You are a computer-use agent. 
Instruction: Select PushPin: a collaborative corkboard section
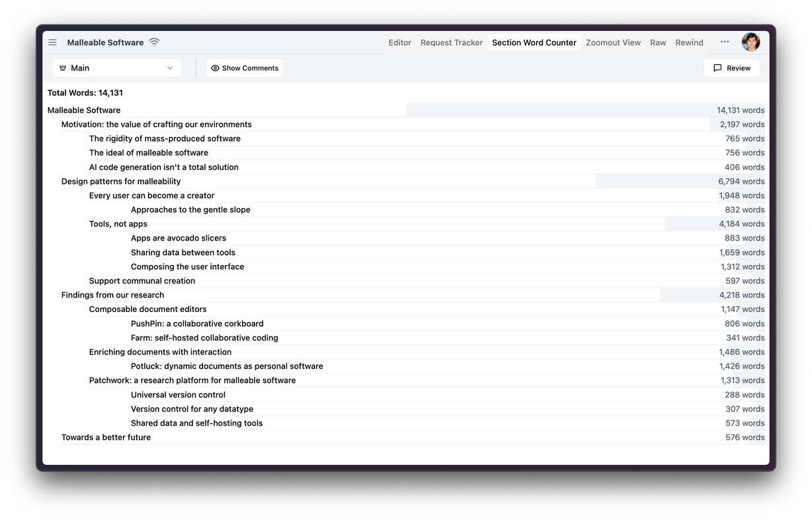197,324
